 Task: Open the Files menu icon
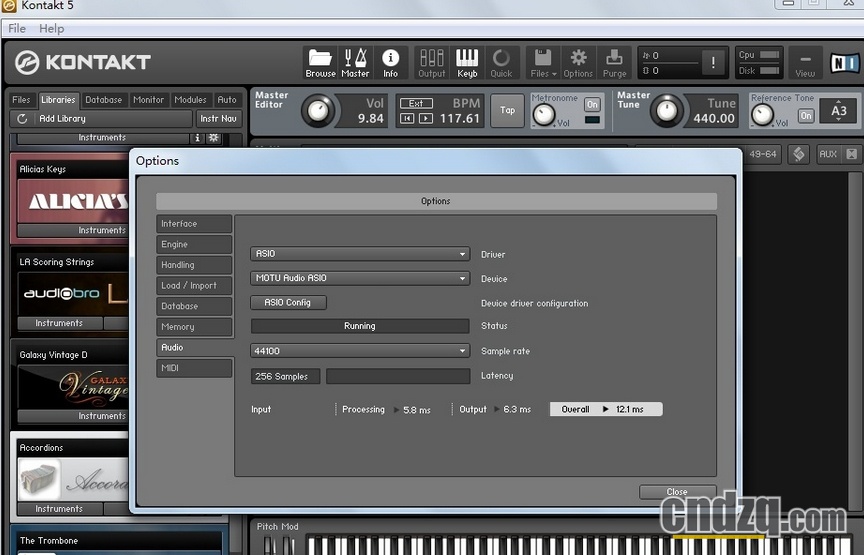pyautogui.click(x=543, y=63)
